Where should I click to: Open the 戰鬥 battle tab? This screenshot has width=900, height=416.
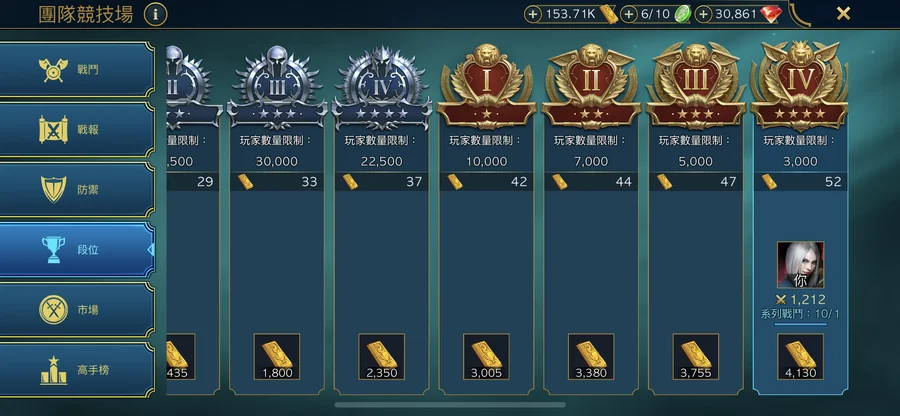coord(77,69)
